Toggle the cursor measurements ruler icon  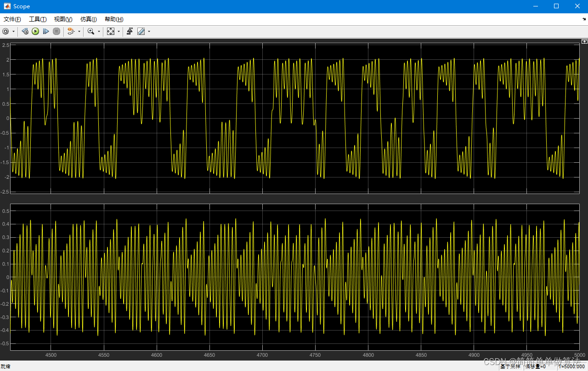(141, 31)
